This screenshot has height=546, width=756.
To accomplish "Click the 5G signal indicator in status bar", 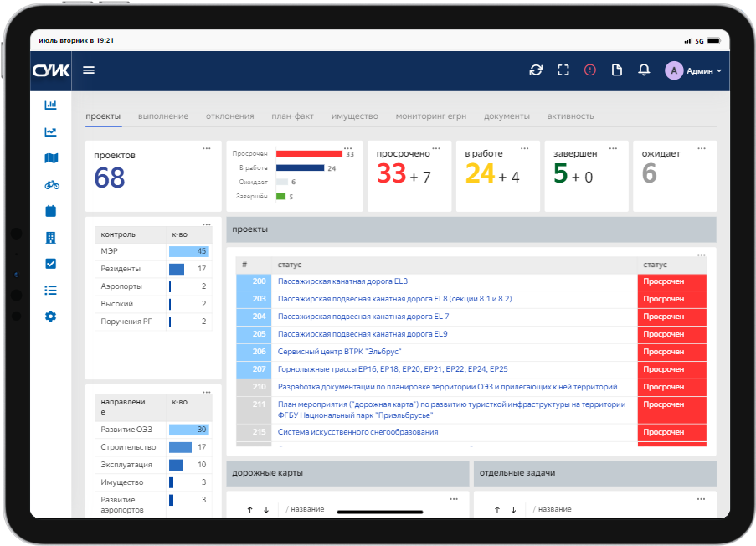I will pyautogui.click(x=699, y=41).
